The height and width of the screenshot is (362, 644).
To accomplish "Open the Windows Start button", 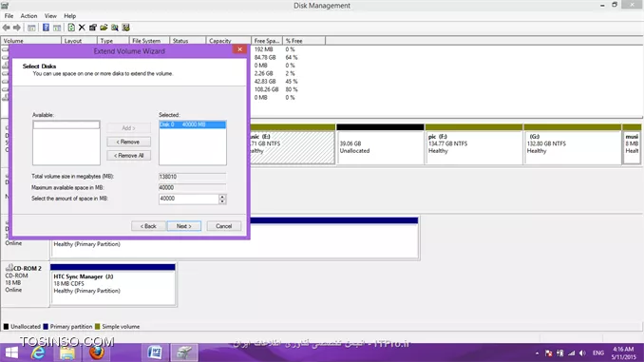I will (11, 352).
